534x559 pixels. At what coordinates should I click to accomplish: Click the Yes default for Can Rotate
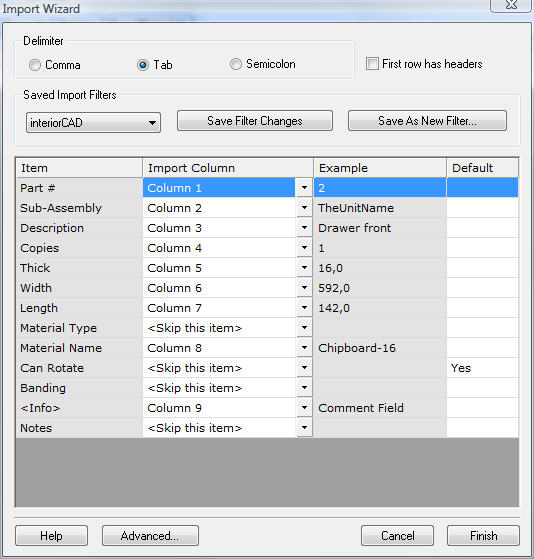pos(483,367)
